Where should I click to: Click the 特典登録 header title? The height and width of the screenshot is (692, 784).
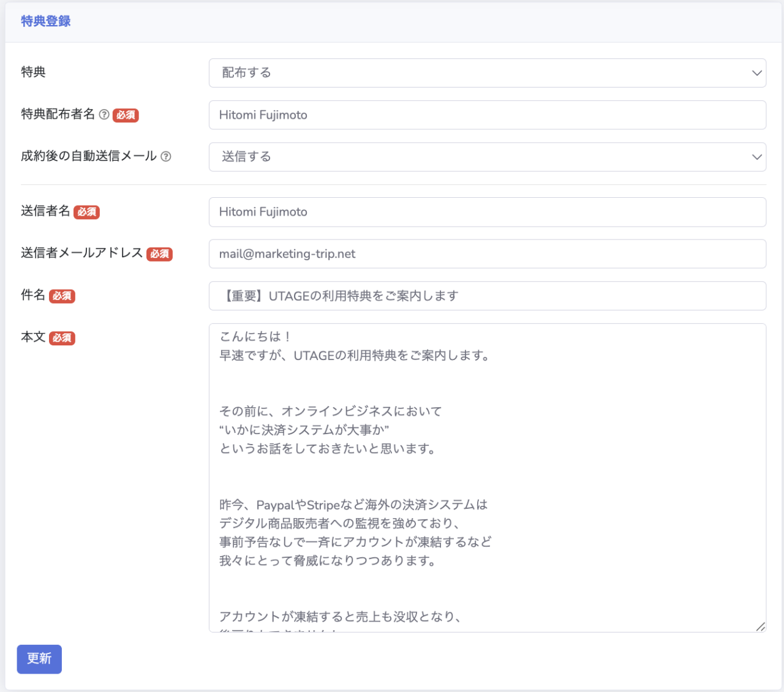point(46,21)
